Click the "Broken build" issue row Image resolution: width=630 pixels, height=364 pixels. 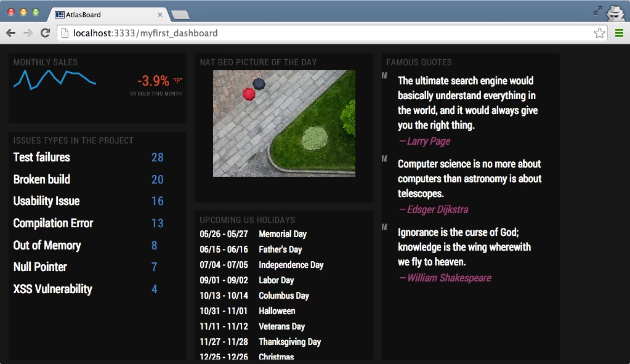click(x=42, y=179)
